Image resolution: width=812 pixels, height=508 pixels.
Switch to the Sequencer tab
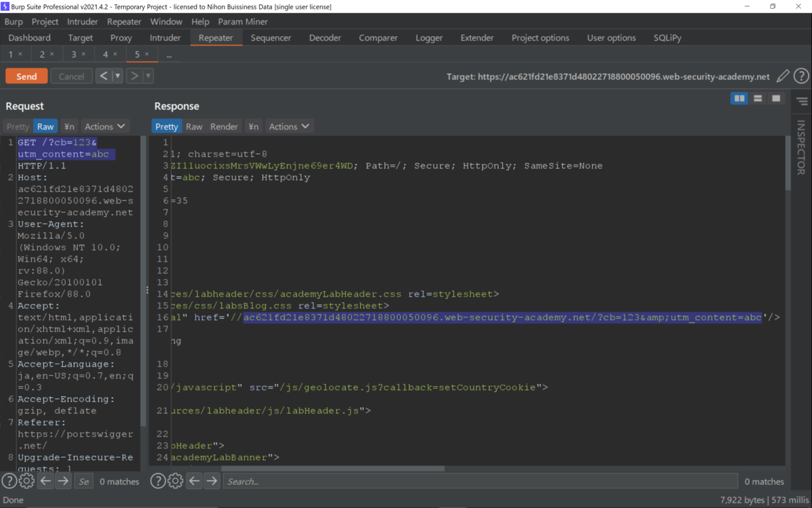point(271,38)
